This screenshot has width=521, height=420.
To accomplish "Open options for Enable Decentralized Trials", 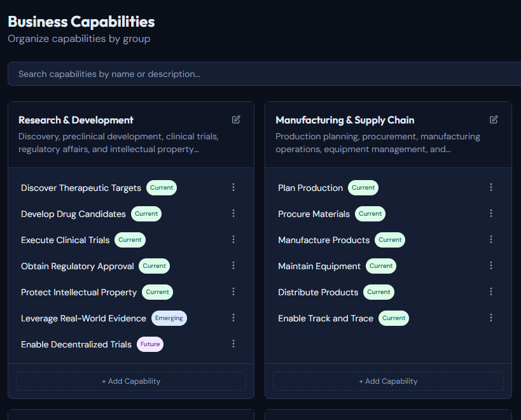I will (x=233, y=344).
